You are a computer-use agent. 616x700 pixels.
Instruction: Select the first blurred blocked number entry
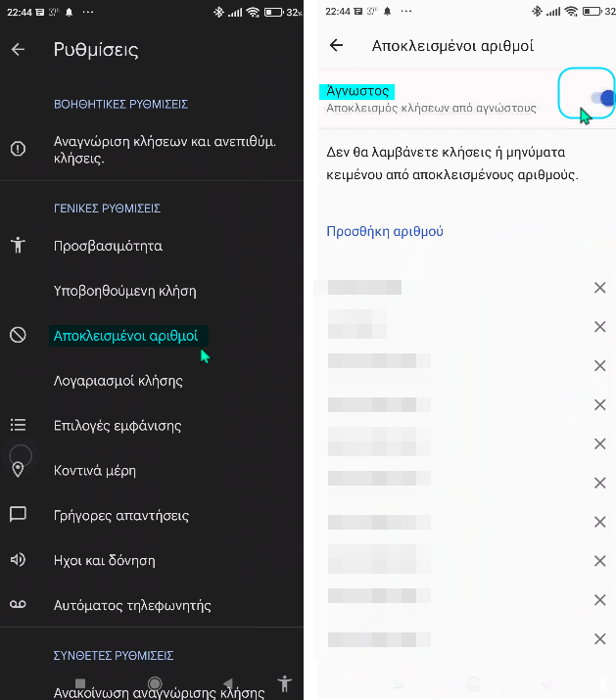(364, 288)
